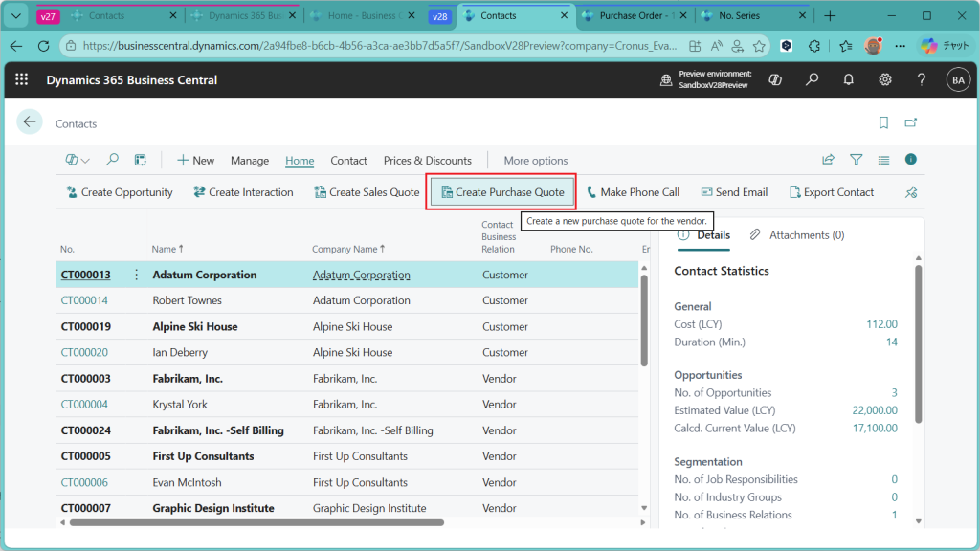980x551 pixels.
Task: Switch to Purchase Order browser tab
Action: [x=632, y=16]
